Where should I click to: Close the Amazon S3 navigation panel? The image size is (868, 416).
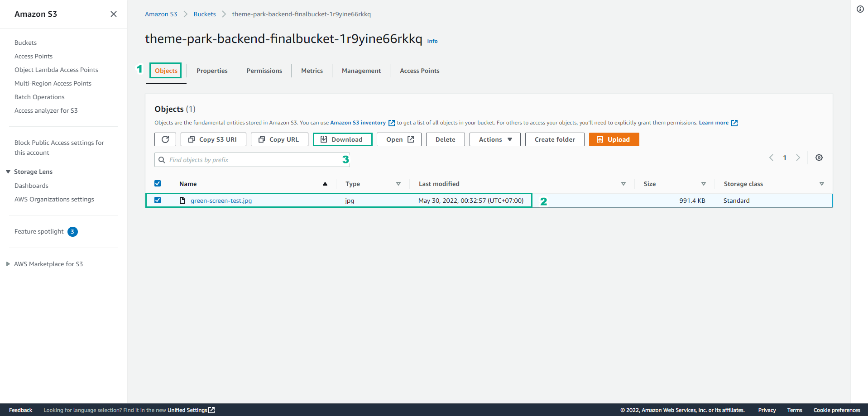pyautogui.click(x=114, y=14)
